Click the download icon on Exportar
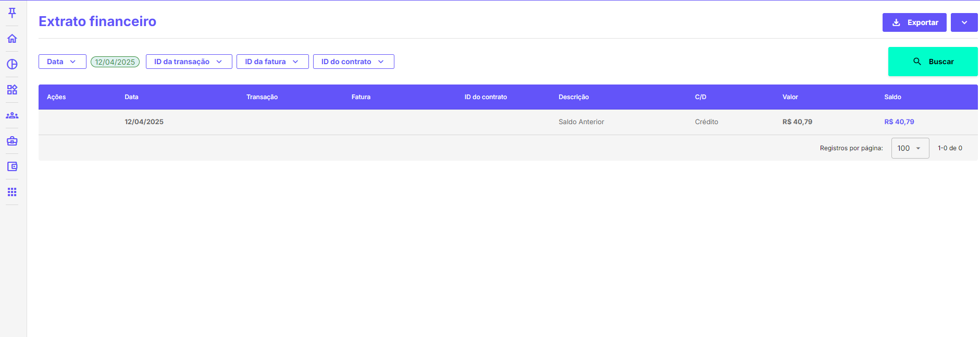 tap(896, 22)
